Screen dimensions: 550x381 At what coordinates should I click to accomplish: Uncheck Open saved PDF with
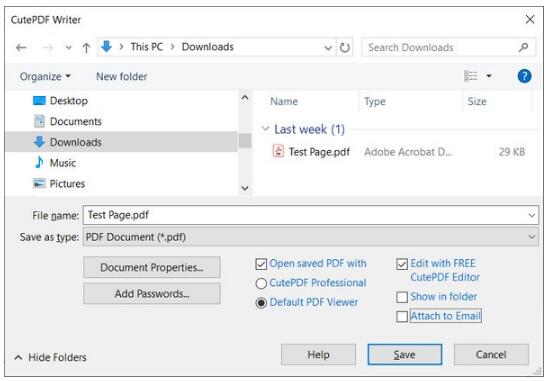coord(261,264)
